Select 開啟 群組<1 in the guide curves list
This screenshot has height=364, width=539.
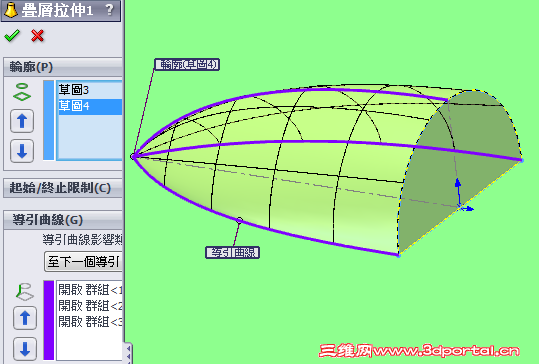click(x=90, y=290)
